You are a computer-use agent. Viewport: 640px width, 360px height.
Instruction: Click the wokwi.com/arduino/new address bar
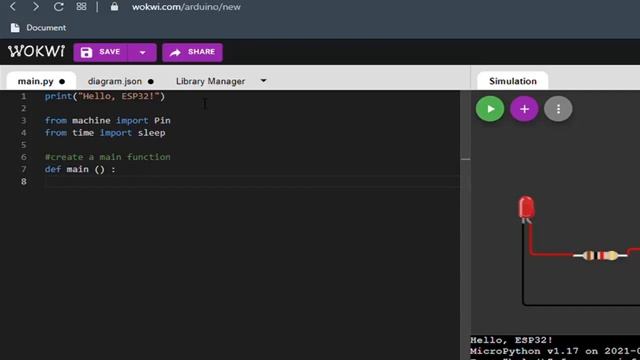pos(186,7)
